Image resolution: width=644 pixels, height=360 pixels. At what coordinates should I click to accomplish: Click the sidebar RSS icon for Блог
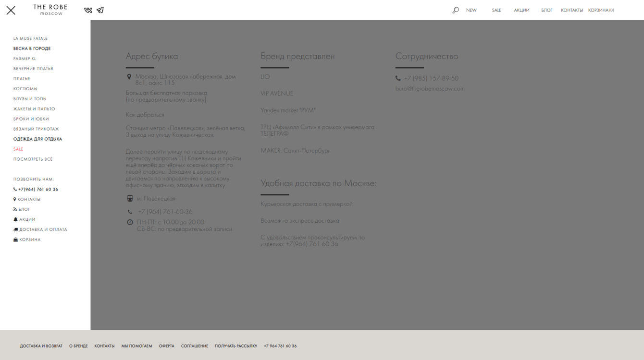(x=15, y=209)
